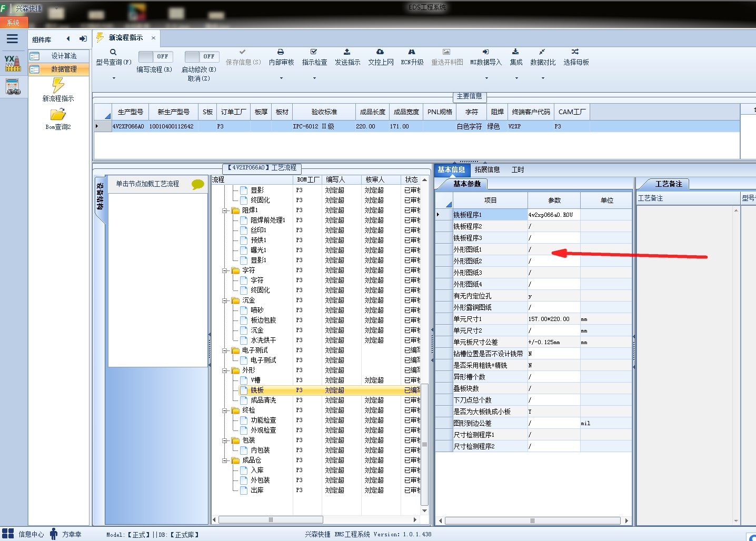Screen dimensions: 756x541
Task: Click the 系统 menu button
Action: pyautogui.click(x=13, y=23)
